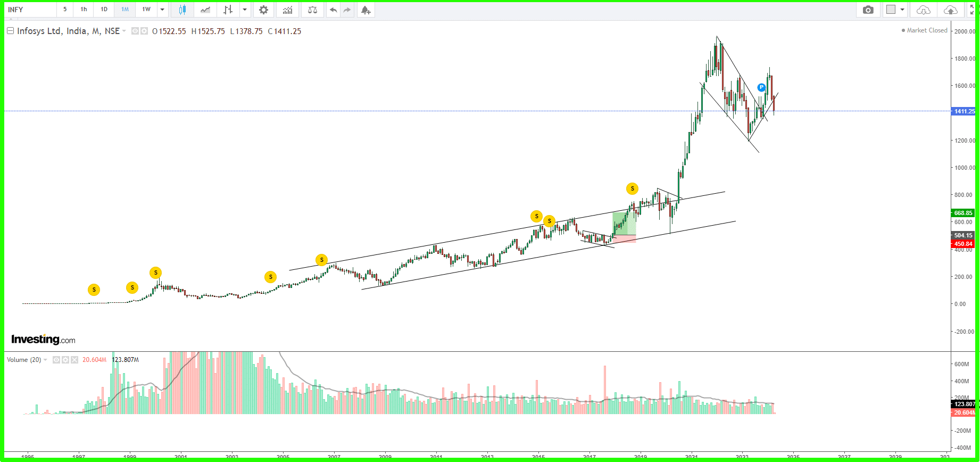Click the low value L1378.75
The height and width of the screenshot is (462, 980).
tap(246, 31)
